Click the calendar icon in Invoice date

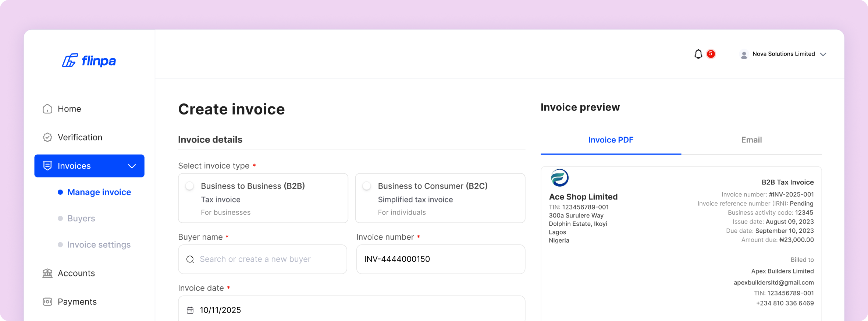[x=190, y=310]
